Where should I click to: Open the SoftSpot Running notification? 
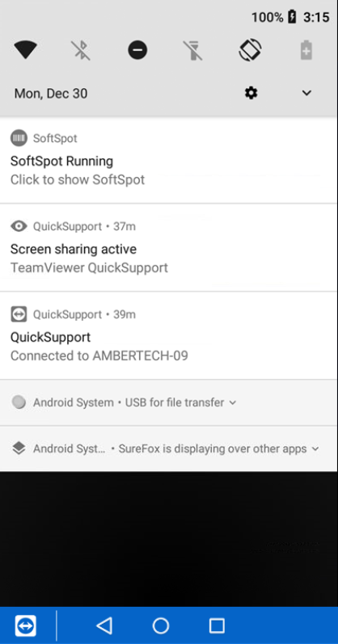point(169,161)
